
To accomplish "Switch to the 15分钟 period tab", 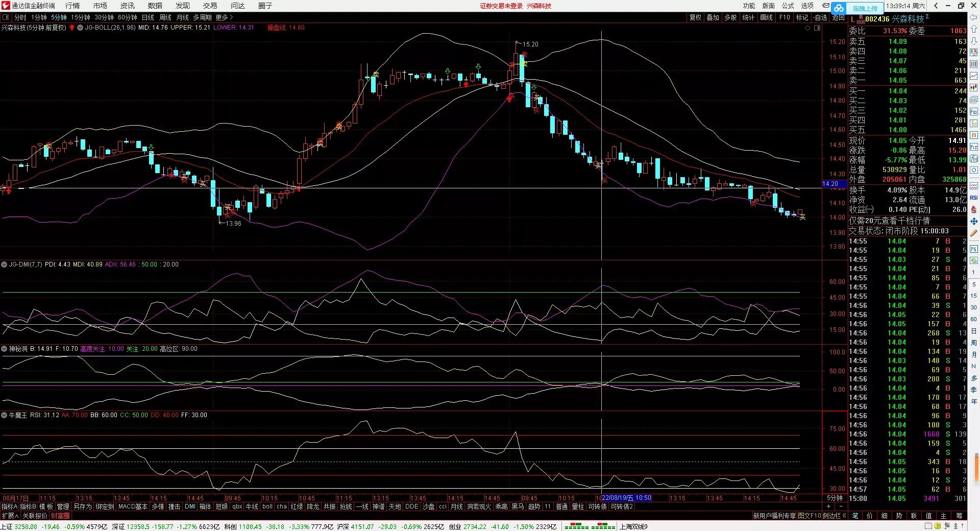I will 80,17.
